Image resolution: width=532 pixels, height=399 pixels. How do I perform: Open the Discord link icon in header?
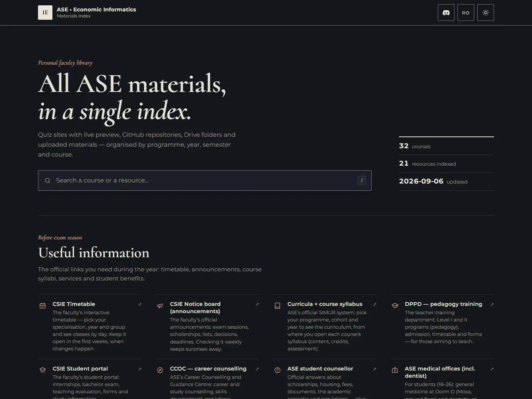(446, 13)
